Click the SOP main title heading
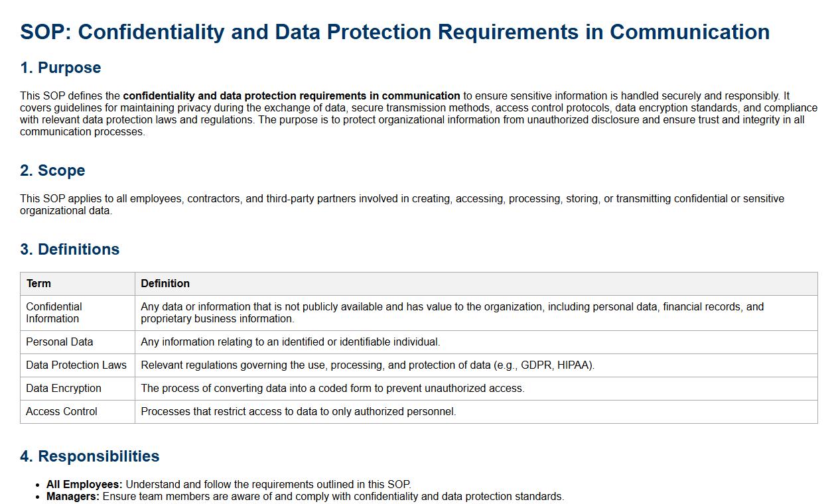 395,32
